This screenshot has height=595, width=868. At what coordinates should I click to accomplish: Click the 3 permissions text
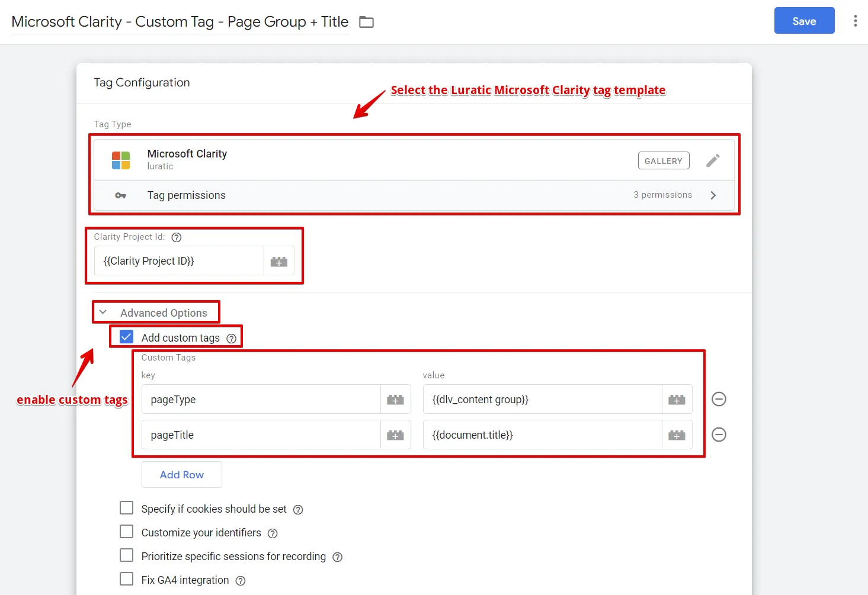pos(662,195)
